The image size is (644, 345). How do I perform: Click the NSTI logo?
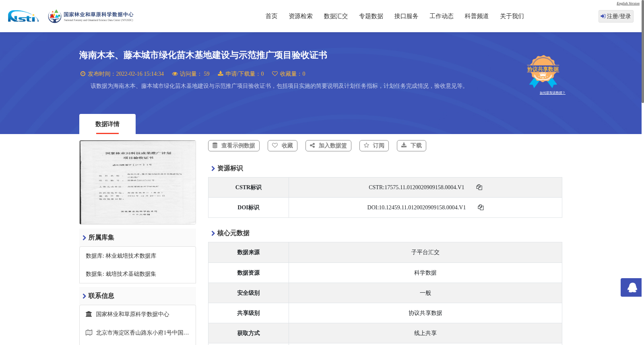point(23,16)
